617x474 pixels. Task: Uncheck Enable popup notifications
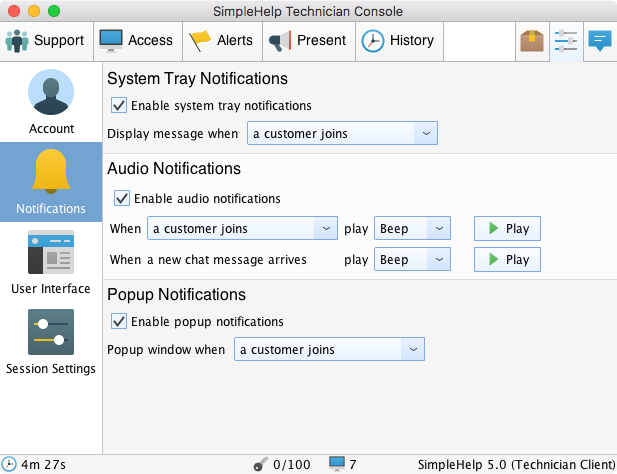tap(119, 321)
